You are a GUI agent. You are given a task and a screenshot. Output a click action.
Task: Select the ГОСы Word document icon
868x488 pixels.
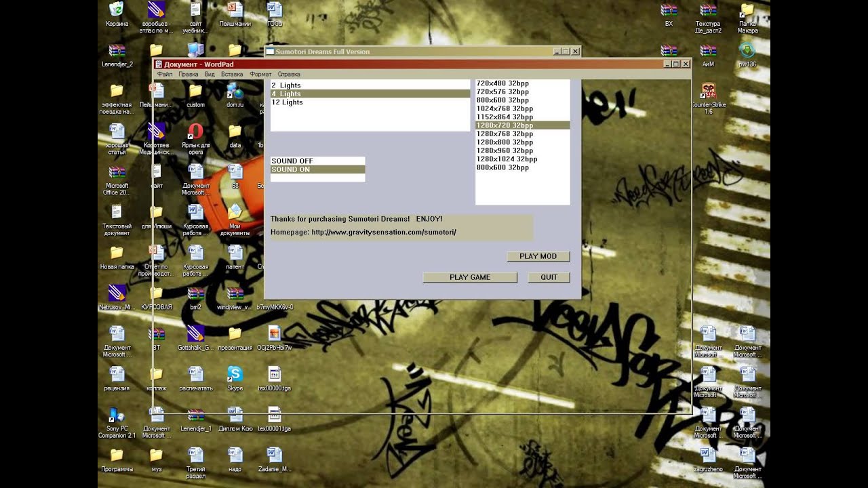274,9
